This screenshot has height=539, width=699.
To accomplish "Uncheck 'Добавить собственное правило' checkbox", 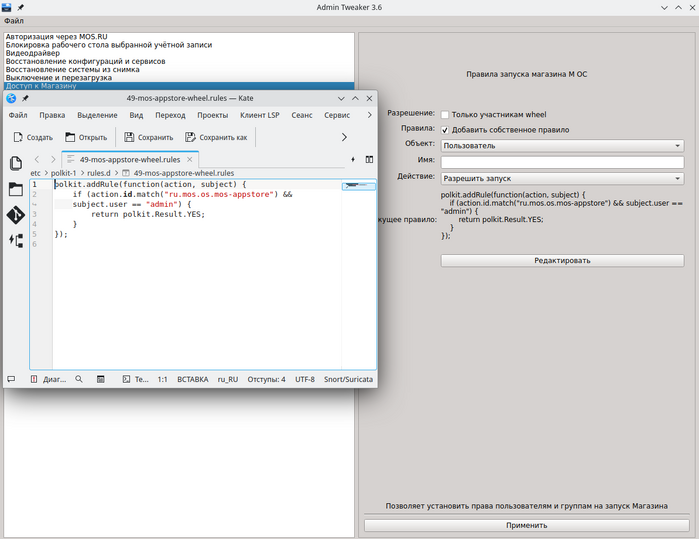I will (445, 130).
